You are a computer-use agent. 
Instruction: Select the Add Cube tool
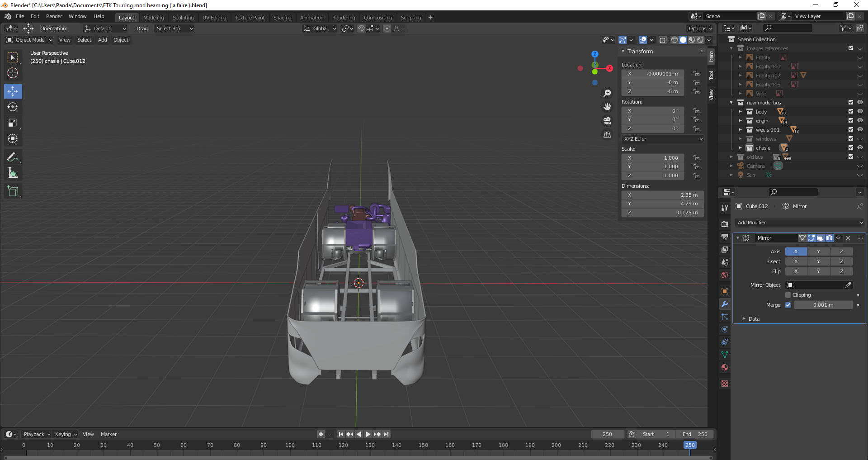click(13, 191)
